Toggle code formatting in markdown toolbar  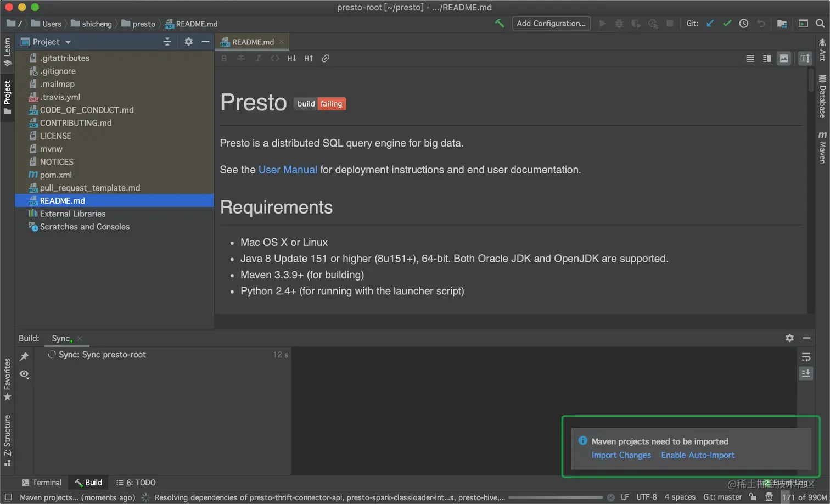275,58
